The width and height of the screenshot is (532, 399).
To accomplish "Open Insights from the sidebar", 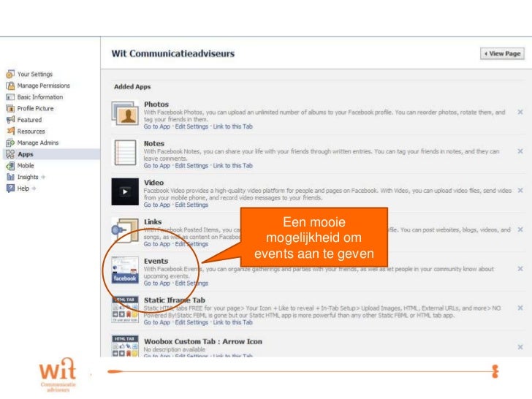I will click(x=28, y=177).
